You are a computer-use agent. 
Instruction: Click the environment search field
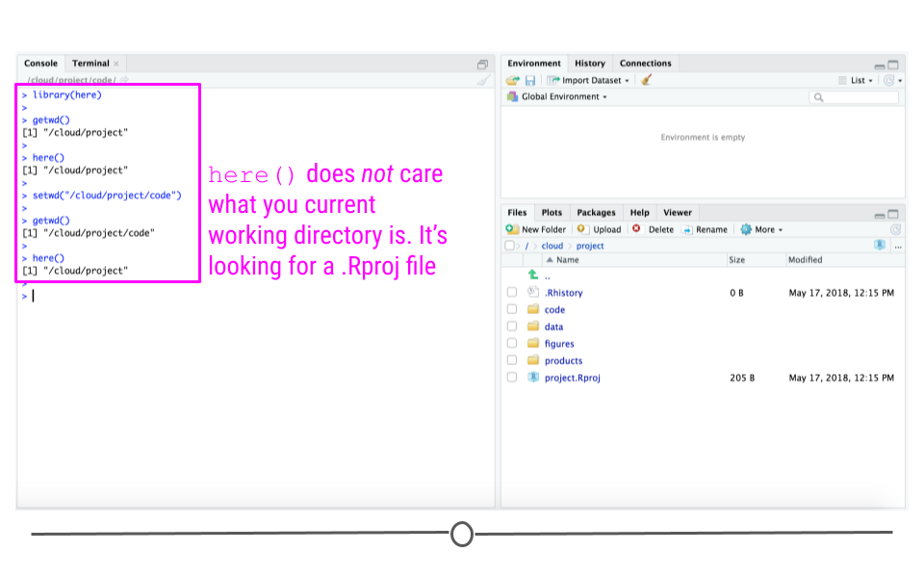click(855, 97)
